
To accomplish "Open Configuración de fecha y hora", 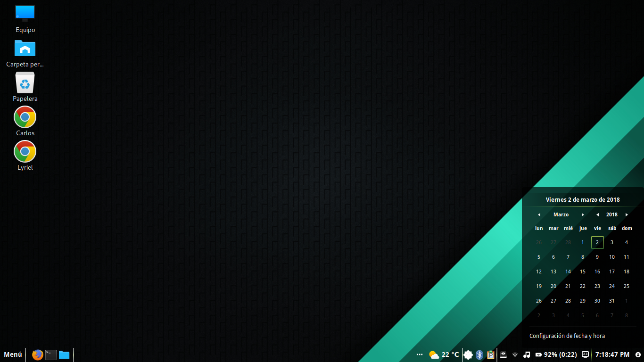I will 567,336.
